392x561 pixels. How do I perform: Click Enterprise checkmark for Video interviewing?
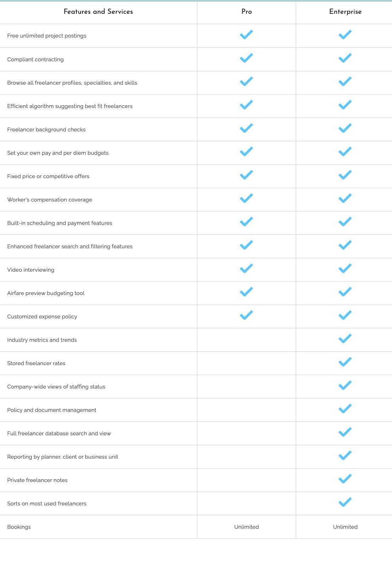point(345,269)
